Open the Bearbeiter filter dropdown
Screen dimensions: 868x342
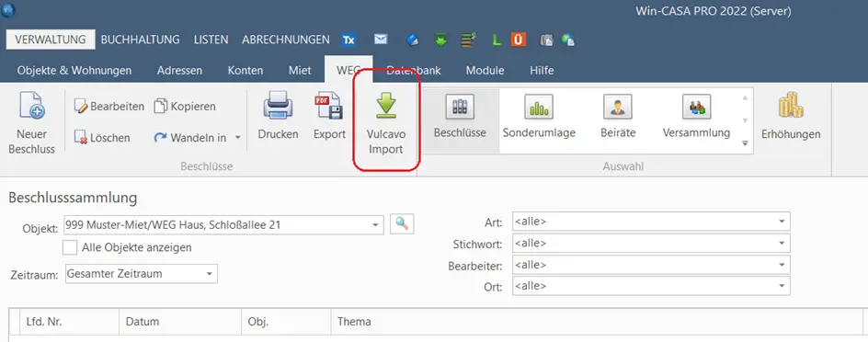pos(782,265)
